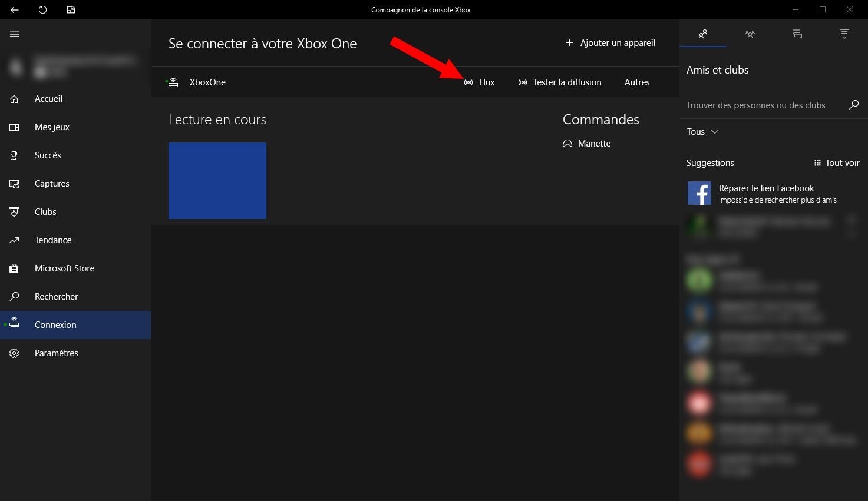Start streaming with Flux button
The width and height of the screenshot is (868, 501).
click(480, 82)
